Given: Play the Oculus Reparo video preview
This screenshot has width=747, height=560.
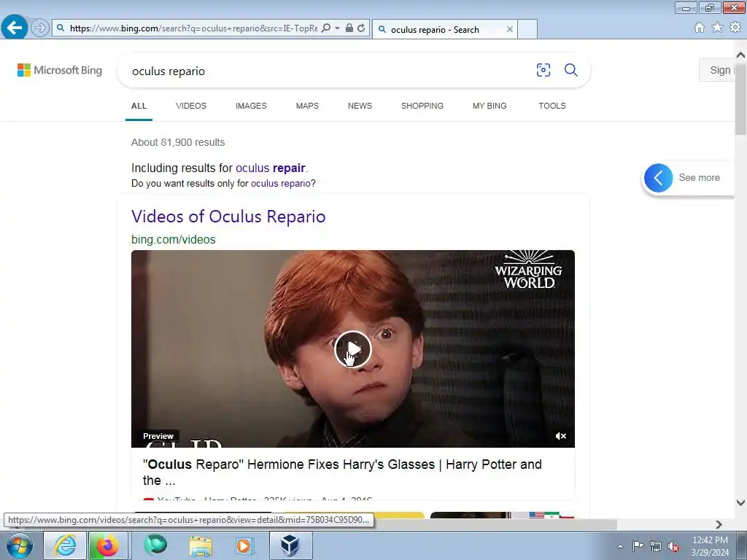Looking at the screenshot, I should click(352, 349).
